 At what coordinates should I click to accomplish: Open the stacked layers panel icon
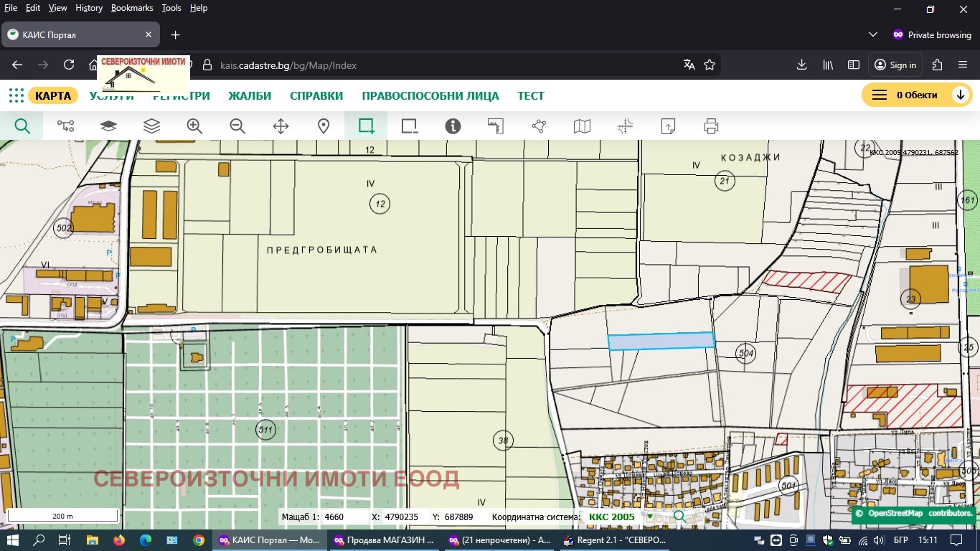tap(151, 126)
